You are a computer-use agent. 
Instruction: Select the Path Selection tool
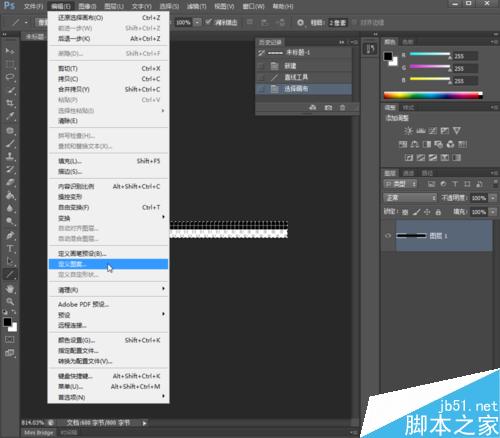point(10,261)
